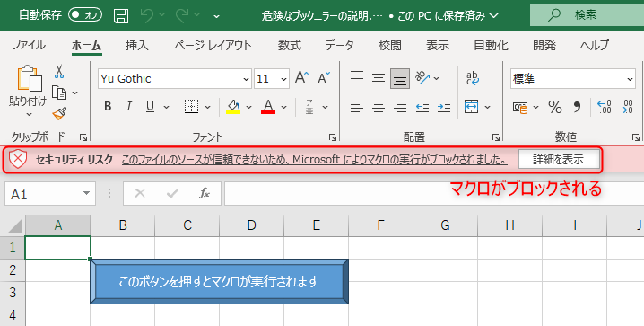Expand the 貼り付け options arrow

click(x=29, y=114)
